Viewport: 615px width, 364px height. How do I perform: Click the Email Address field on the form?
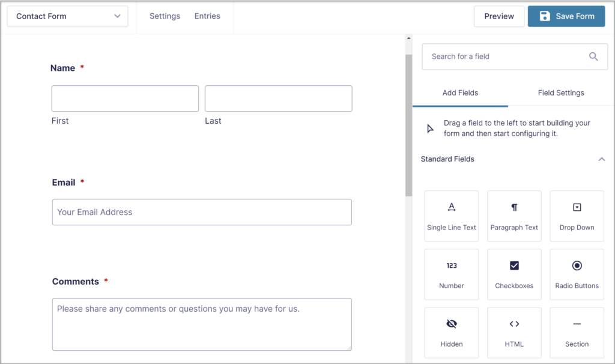[202, 212]
